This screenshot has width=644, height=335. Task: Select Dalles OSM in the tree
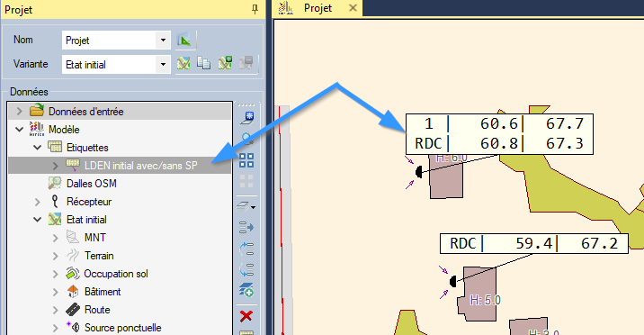(x=92, y=184)
